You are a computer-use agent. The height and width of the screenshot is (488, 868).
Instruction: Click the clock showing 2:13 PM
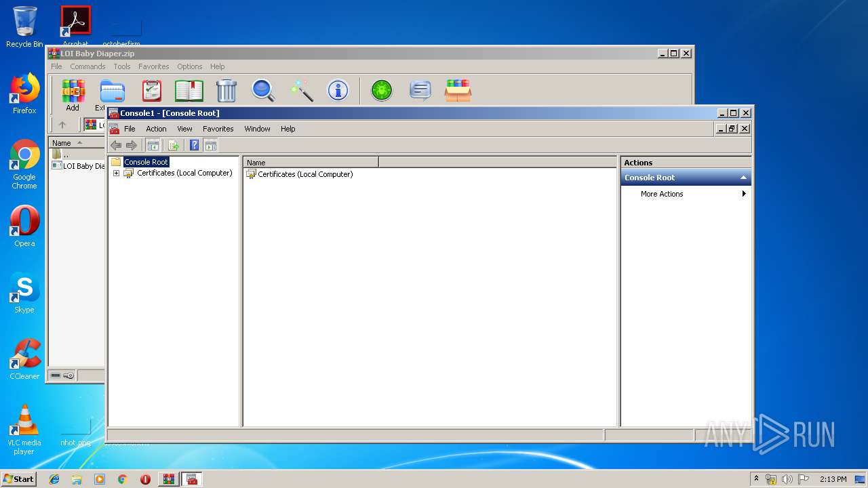pyautogui.click(x=833, y=479)
